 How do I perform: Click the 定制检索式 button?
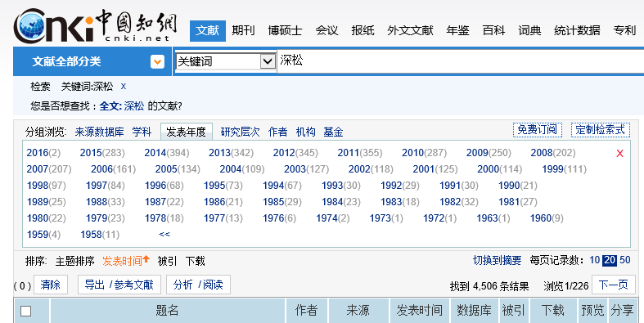click(600, 130)
